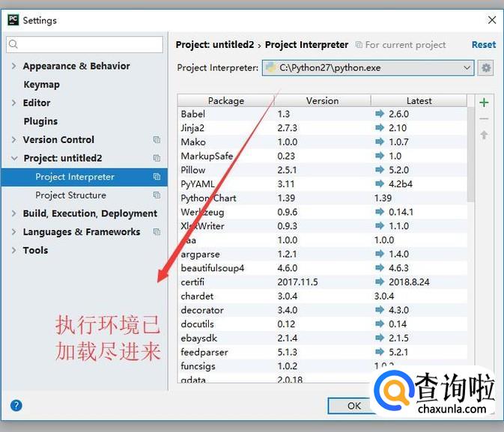Screen dimensions: 504x432
Task: Click the copy icon beside Languages & Frameworks
Action: pos(157,232)
